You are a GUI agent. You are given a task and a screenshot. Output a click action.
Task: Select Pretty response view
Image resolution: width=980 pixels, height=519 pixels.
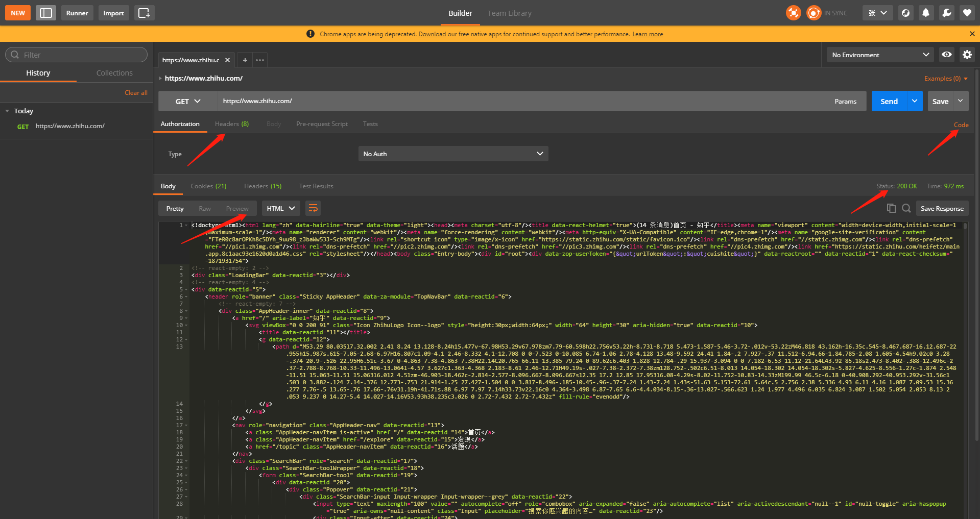(x=175, y=208)
